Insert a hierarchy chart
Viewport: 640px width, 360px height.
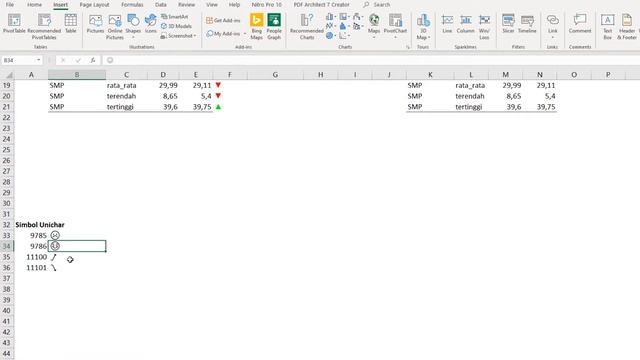(344, 17)
